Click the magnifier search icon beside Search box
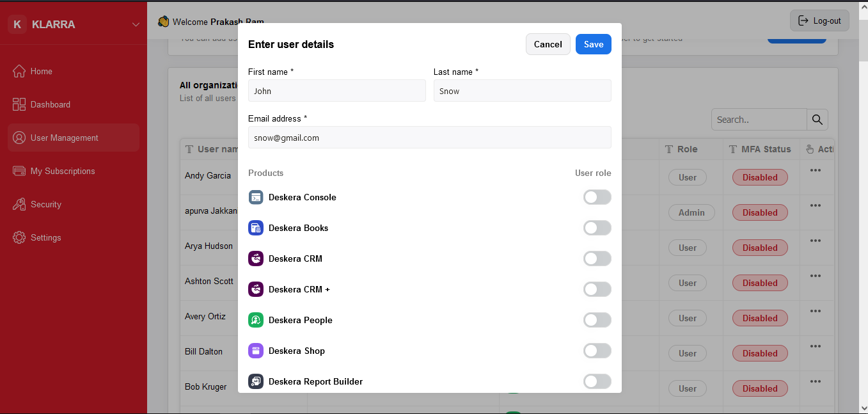The height and width of the screenshot is (414, 868). point(817,120)
